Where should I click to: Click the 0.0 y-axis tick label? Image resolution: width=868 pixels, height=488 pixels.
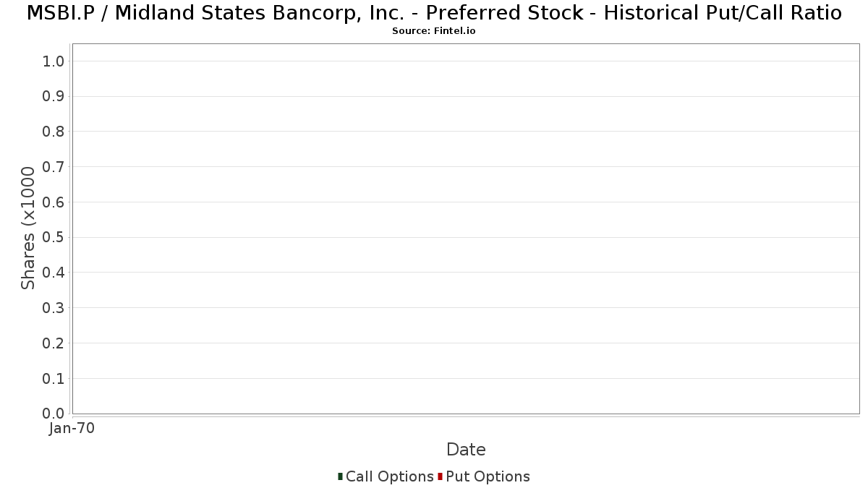(54, 414)
